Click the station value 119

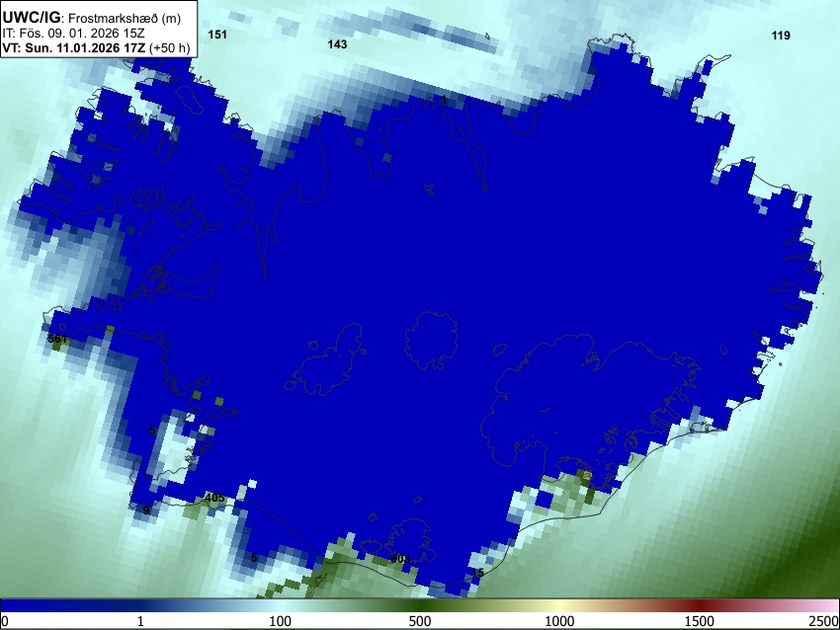[x=781, y=36]
